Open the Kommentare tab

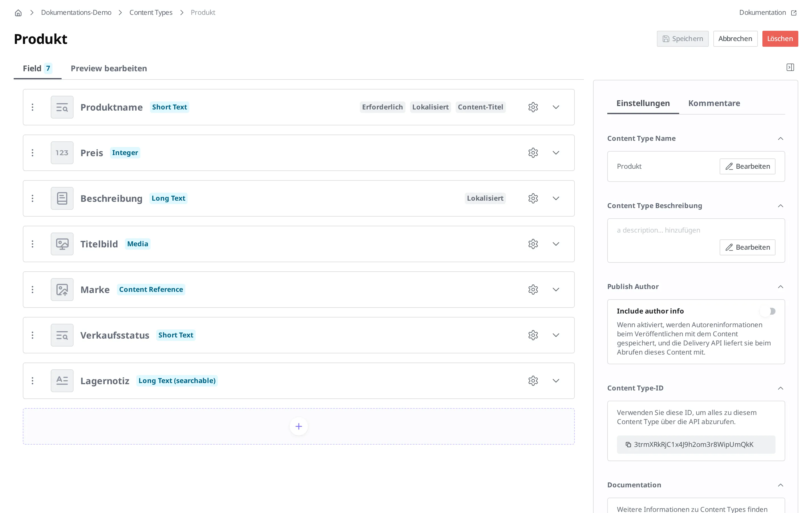pos(714,103)
